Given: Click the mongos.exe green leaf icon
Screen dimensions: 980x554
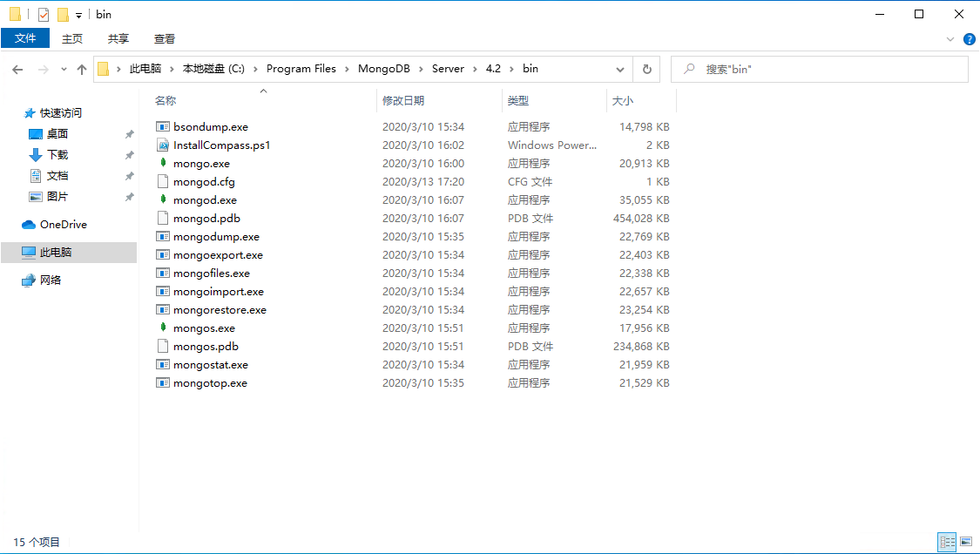Looking at the screenshot, I should [x=163, y=328].
